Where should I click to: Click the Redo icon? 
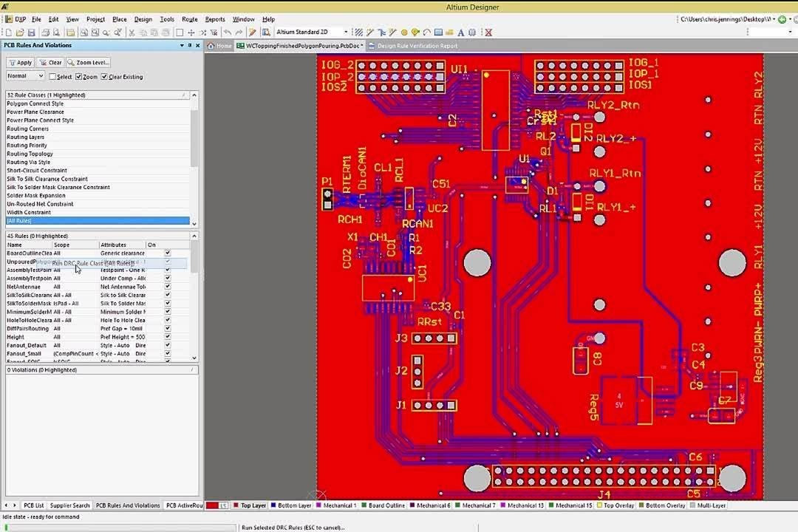[x=238, y=32]
